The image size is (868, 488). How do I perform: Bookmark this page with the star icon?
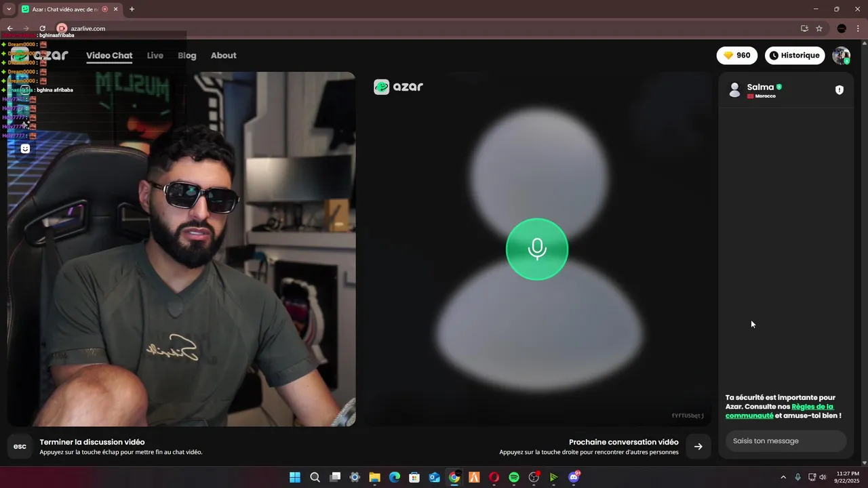[x=819, y=28]
